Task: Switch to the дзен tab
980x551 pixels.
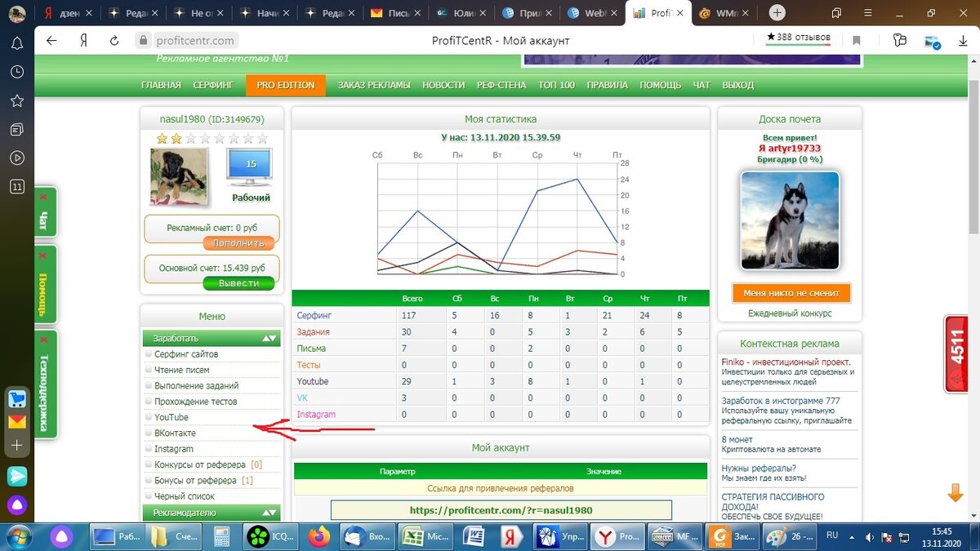Action: click(68, 13)
